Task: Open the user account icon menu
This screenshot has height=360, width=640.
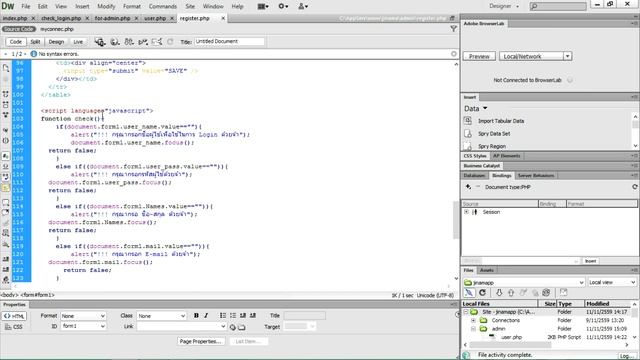Action: pyautogui.click(x=303, y=6)
